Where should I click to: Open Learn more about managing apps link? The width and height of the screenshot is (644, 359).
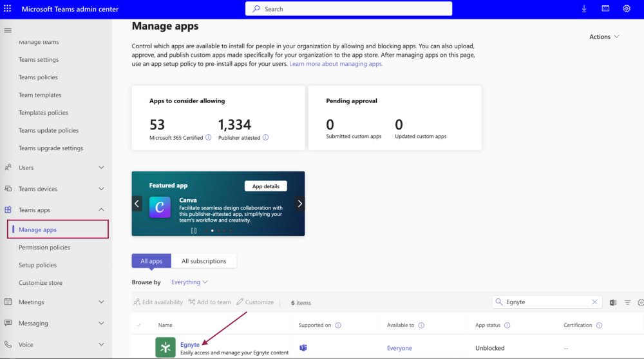(x=336, y=64)
